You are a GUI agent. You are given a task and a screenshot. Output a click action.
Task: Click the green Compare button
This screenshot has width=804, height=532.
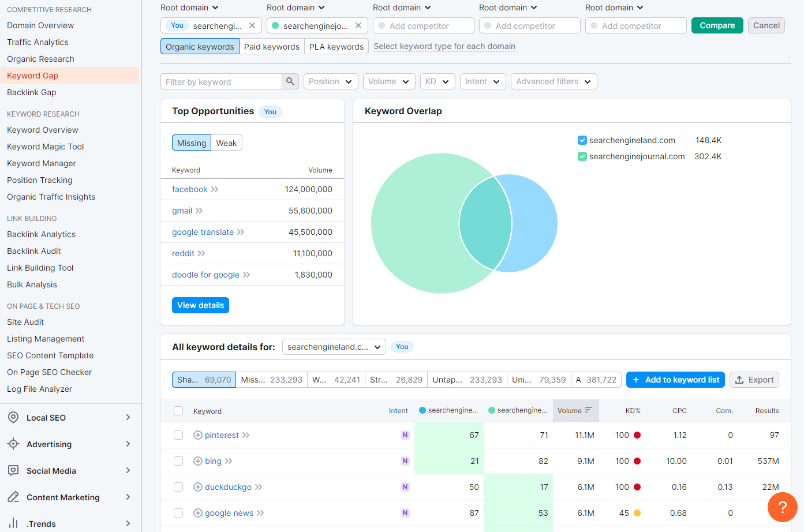pos(717,25)
